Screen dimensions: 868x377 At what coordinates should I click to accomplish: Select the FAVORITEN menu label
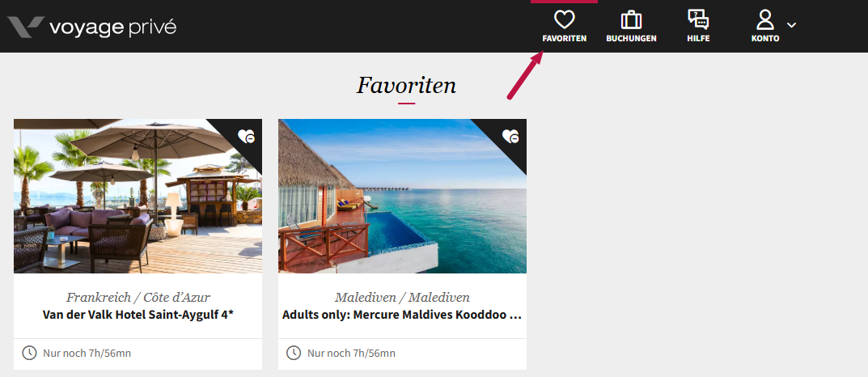564,39
